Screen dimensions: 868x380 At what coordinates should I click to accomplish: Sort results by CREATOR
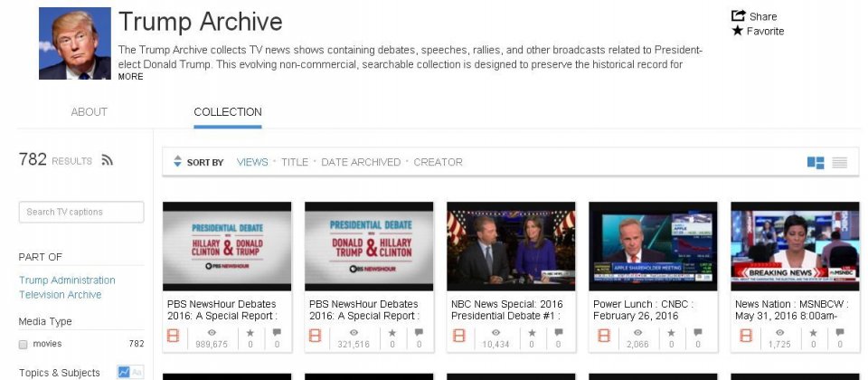(x=438, y=162)
